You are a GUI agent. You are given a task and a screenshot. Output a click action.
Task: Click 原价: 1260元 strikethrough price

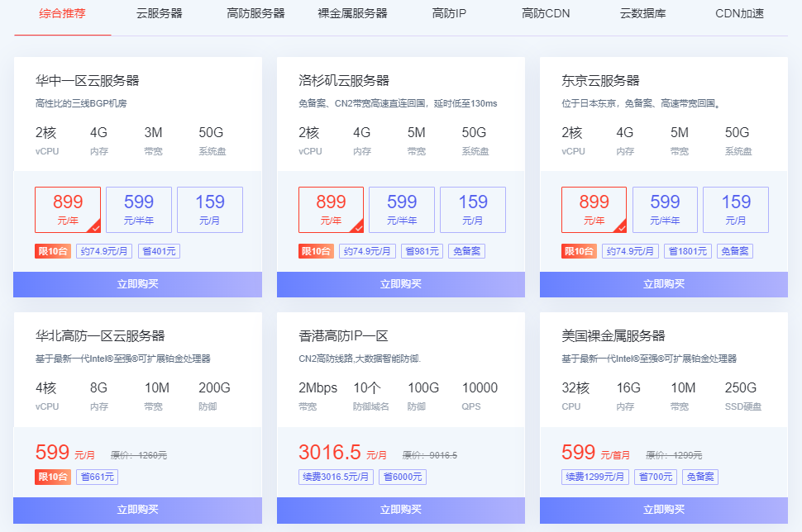(139, 455)
